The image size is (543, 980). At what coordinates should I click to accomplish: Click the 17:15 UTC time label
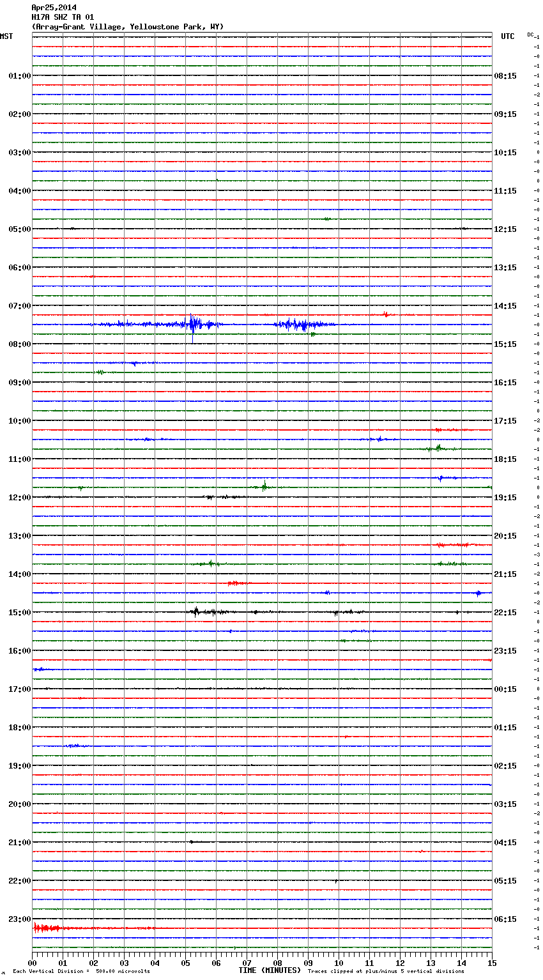[505, 421]
